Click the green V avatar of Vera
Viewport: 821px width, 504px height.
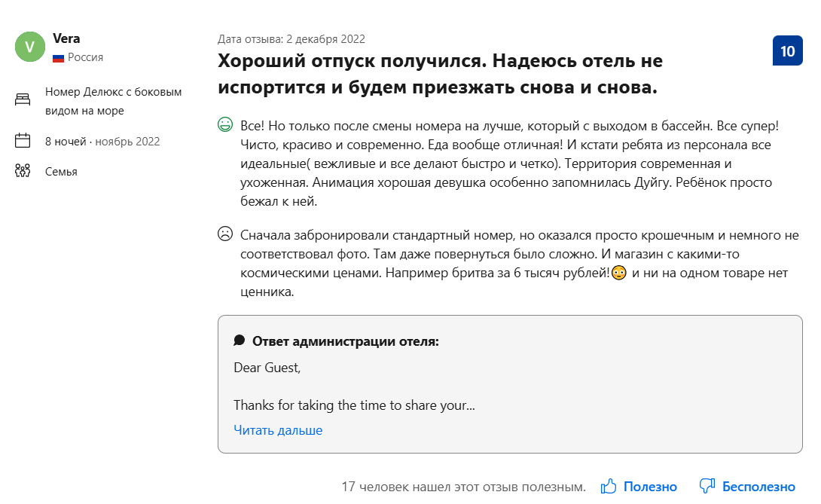[x=30, y=47]
